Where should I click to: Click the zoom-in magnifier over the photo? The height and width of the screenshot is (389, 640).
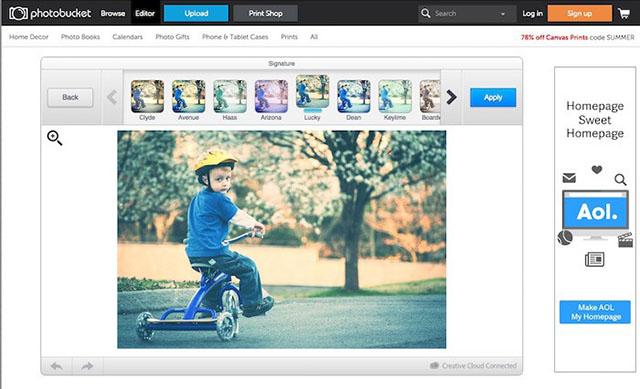(x=54, y=138)
